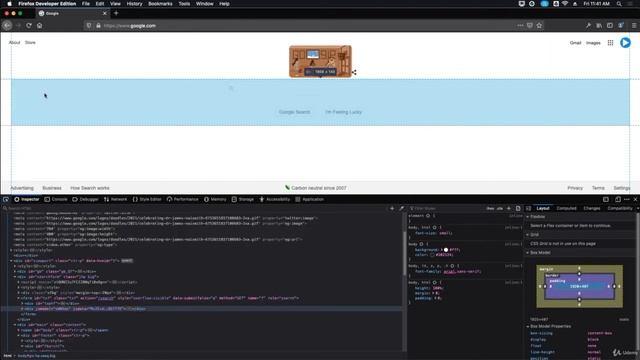640x360 pixels.
Task: Toggle print media simulation icon
Action: pyautogui.click(x=518, y=209)
